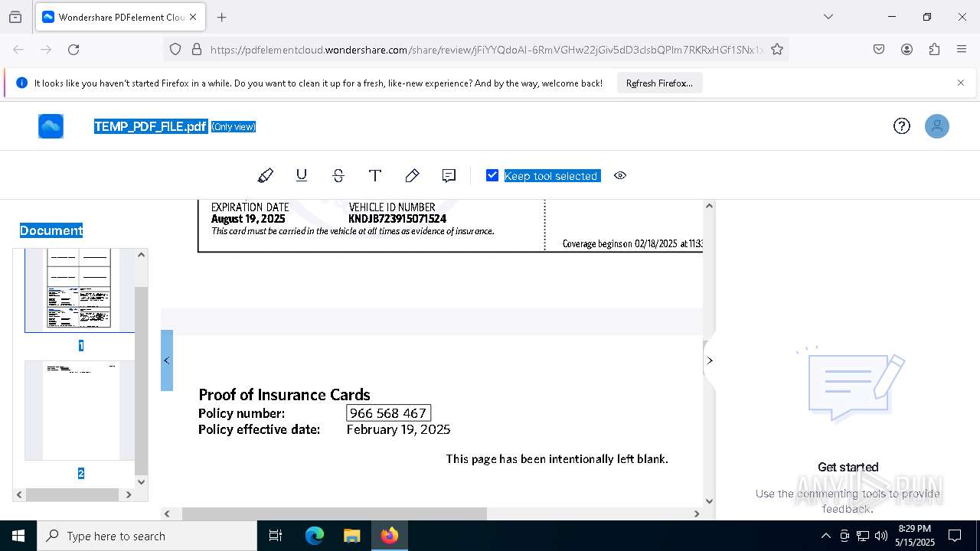
Task: Click the site lock icon
Action: click(x=197, y=49)
